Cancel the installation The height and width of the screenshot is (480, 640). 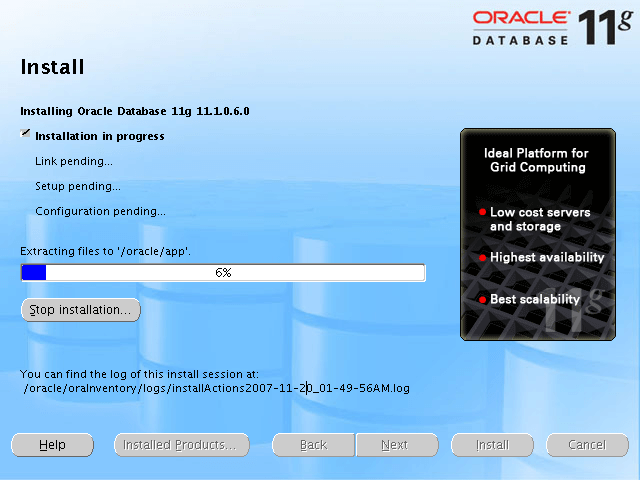point(587,444)
